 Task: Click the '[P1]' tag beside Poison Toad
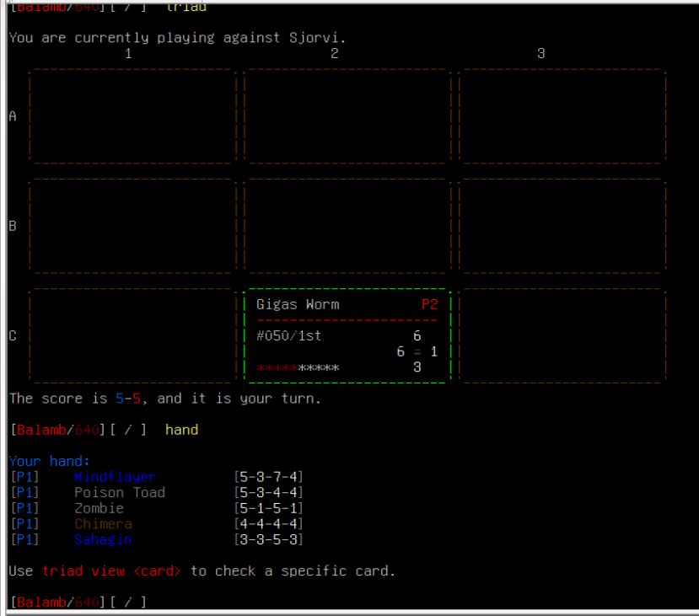[x=25, y=493]
